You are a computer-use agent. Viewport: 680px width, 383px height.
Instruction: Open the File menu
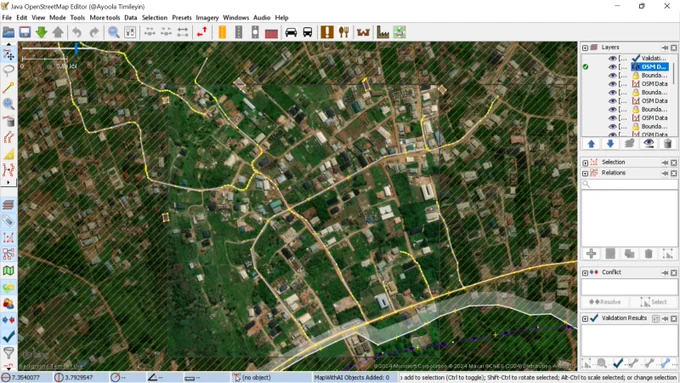click(7, 18)
